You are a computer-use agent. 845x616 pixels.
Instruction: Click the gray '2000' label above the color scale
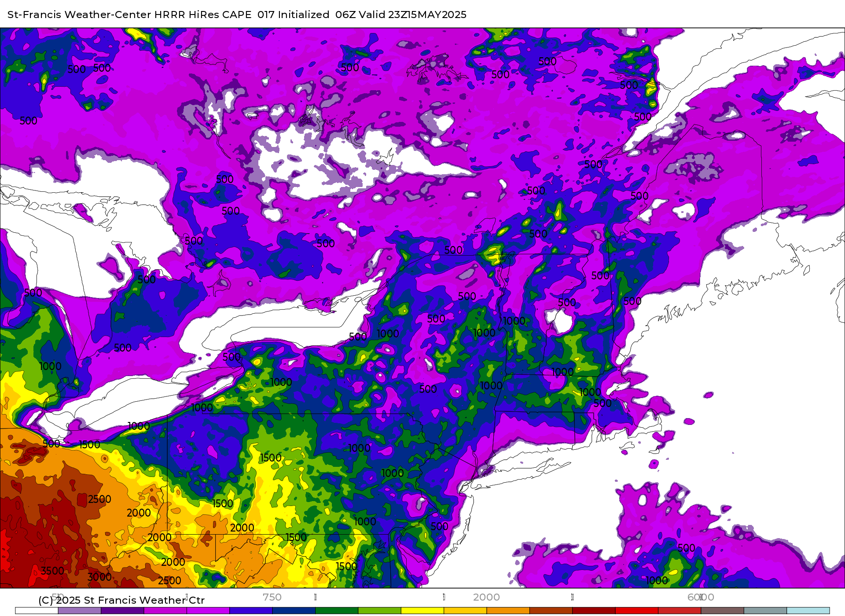(486, 597)
